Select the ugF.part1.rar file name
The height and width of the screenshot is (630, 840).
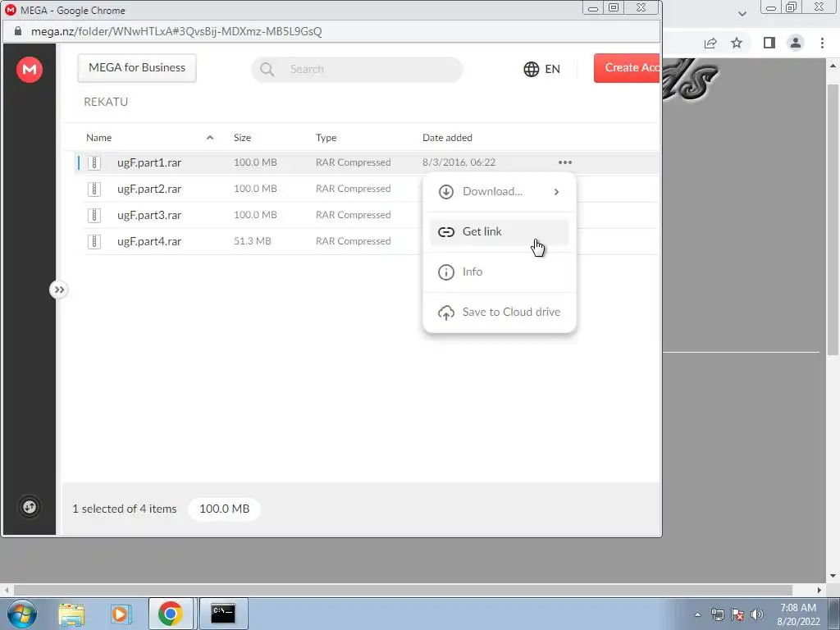[x=149, y=162]
